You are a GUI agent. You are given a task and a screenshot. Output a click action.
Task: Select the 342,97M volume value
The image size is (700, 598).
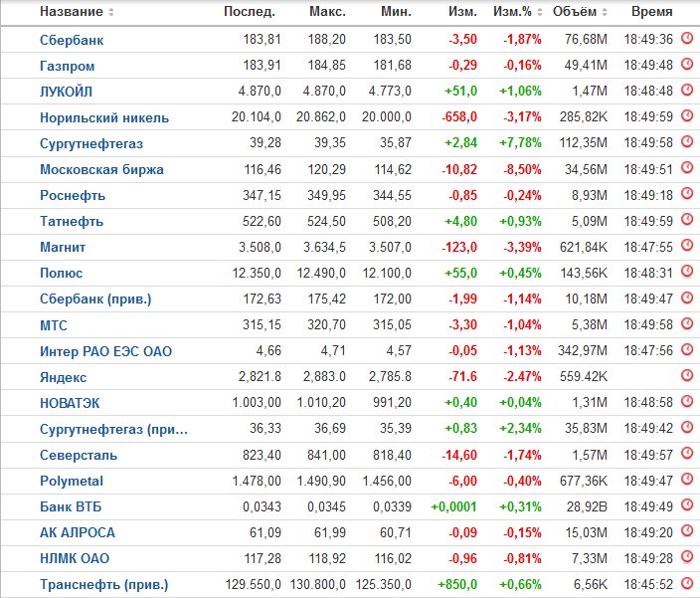[x=583, y=351]
